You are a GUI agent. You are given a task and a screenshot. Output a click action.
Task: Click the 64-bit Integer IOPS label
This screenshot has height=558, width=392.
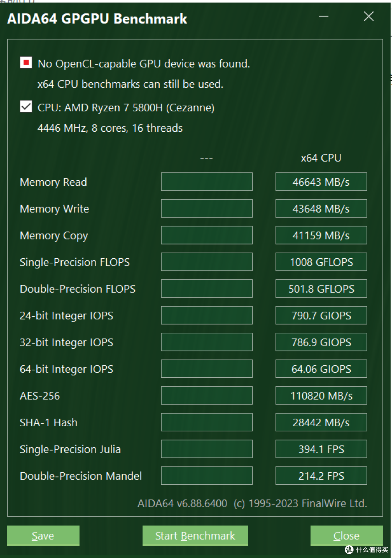click(x=66, y=369)
